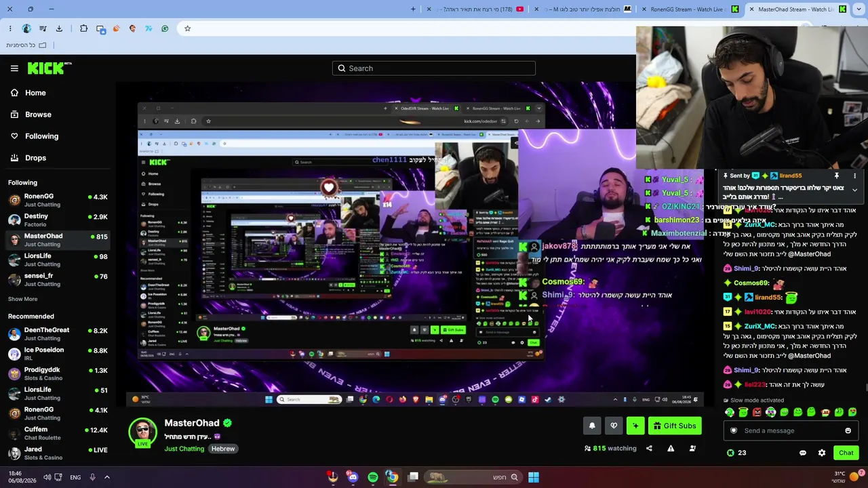The image size is (868, 488).
Task: Open sensei_fr channel in Following list
Action: coord(58,280)
